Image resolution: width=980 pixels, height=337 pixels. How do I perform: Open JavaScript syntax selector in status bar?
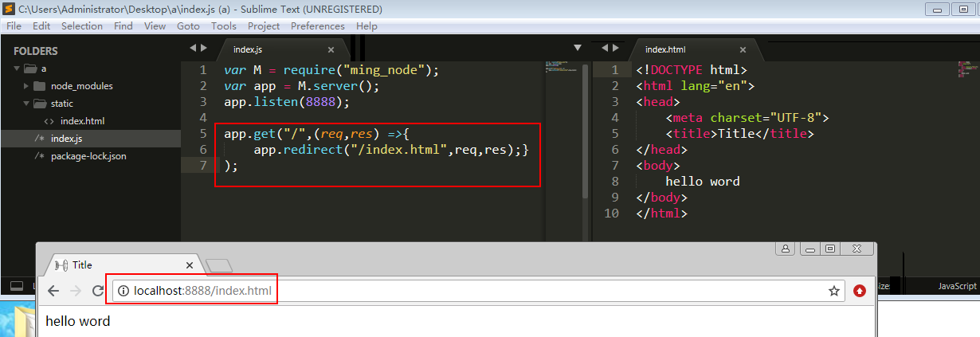pos(957,286)
